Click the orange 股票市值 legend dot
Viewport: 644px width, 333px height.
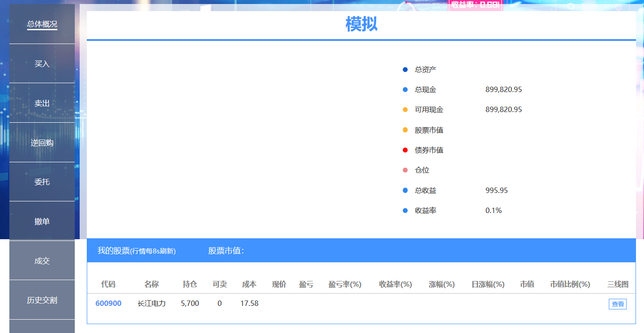point(405,130)
